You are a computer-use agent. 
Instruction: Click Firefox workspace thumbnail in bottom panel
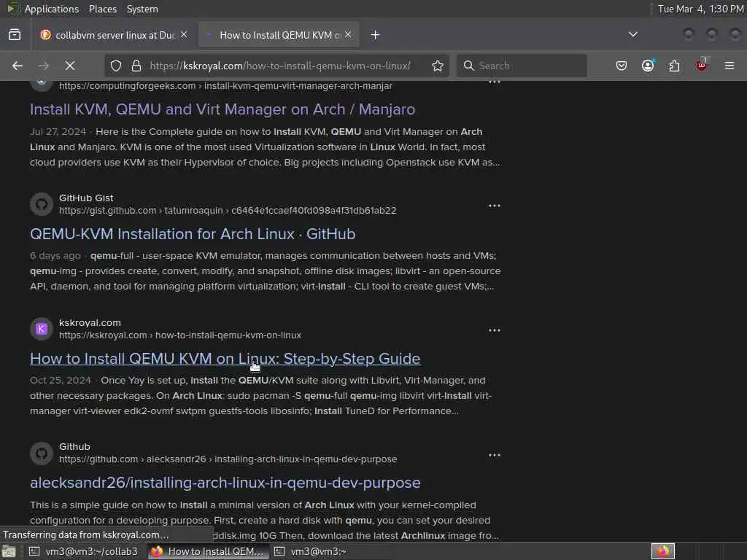pyautogui.click(x=663, y=551)
